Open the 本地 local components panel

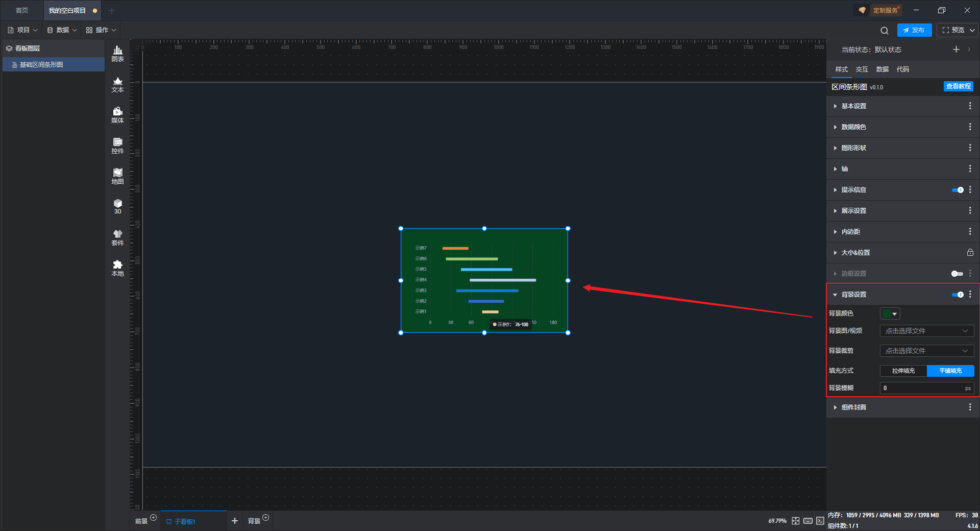[x=117, y=268]
